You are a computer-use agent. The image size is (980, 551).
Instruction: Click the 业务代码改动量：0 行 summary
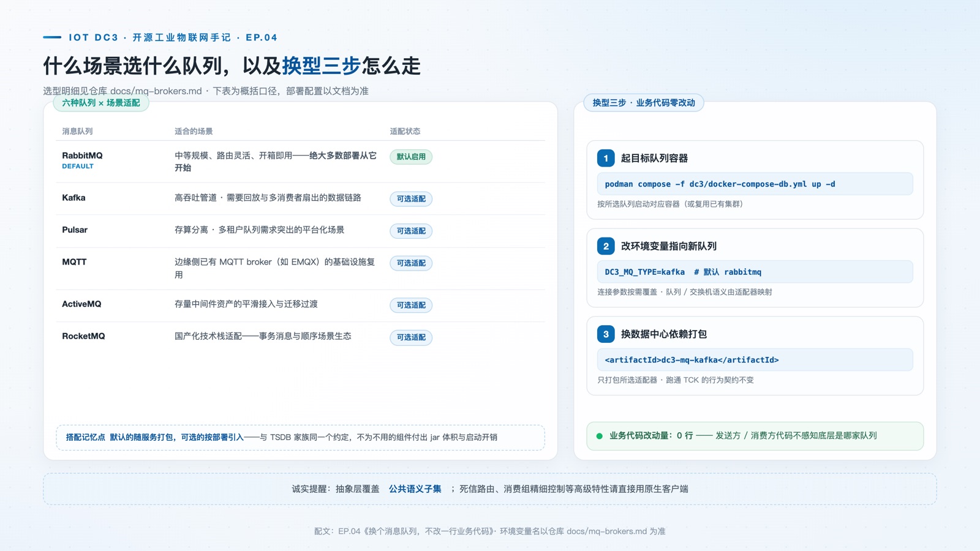[x=755, y=436]
